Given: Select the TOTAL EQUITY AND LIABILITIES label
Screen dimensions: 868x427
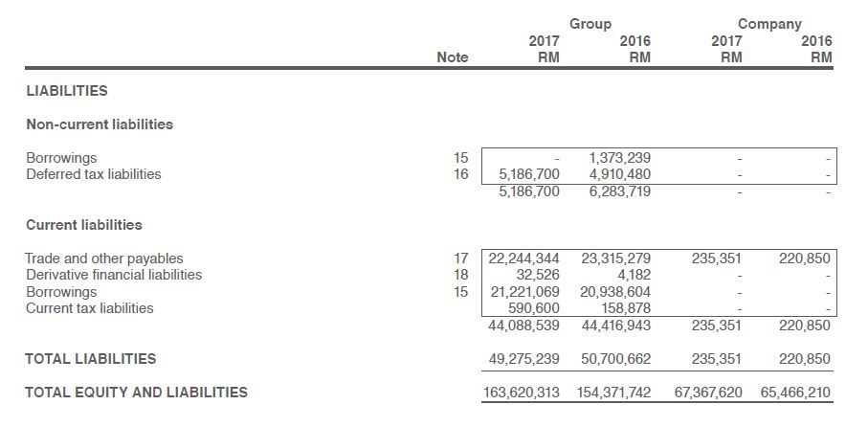Looking at the screenshot, I should (x=136, y=392).
